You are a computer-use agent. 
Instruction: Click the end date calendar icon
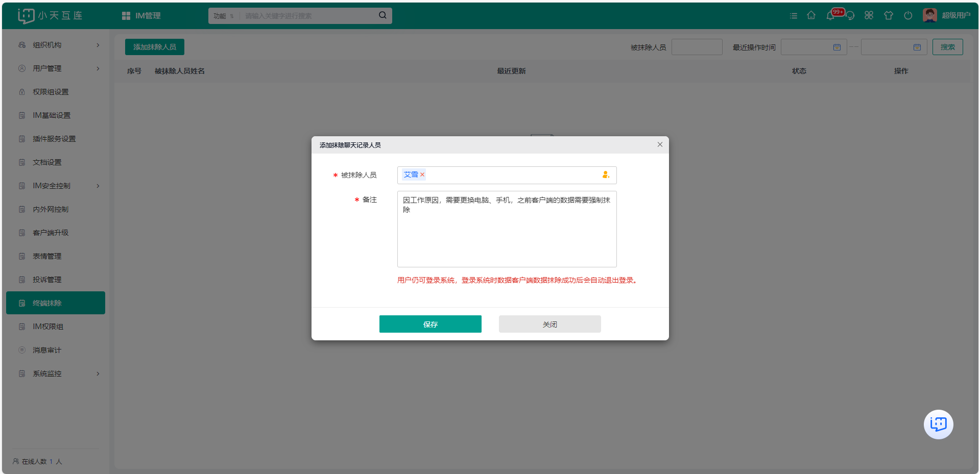pyautogui.click(x=917, y=47)
